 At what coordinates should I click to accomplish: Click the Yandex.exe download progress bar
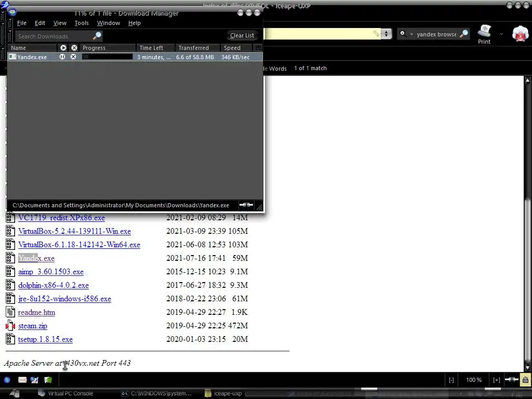point(107,57)
